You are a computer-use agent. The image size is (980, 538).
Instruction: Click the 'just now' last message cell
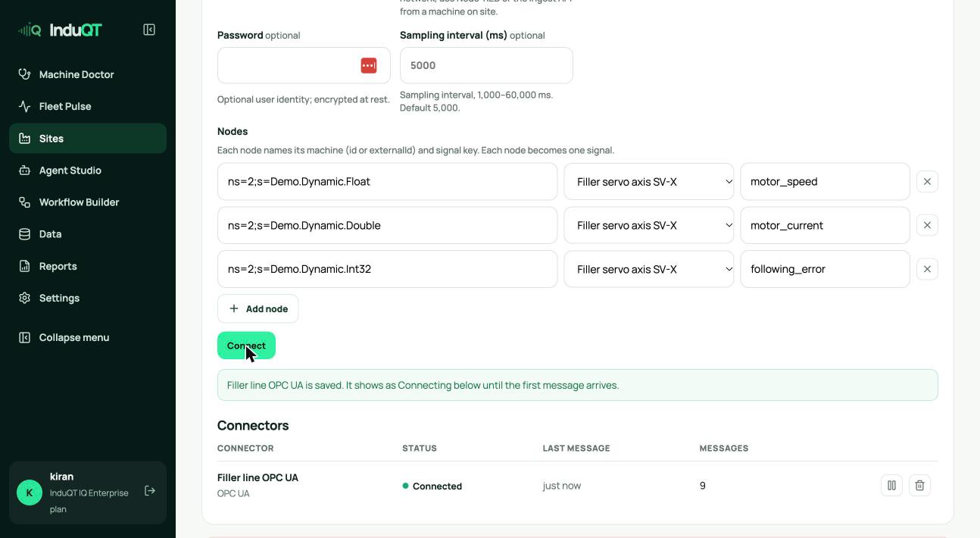[562, 485]
